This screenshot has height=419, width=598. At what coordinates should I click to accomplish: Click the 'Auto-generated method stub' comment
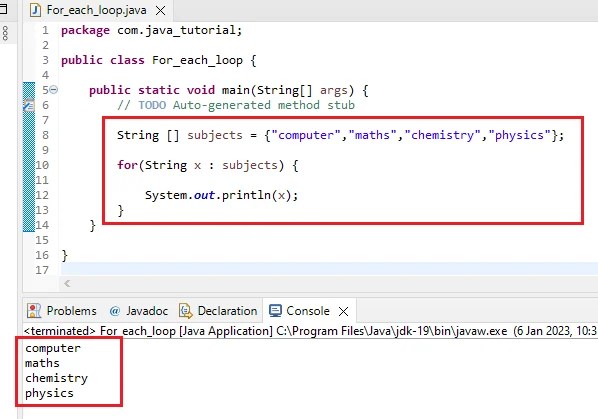[x=264, y=105]
